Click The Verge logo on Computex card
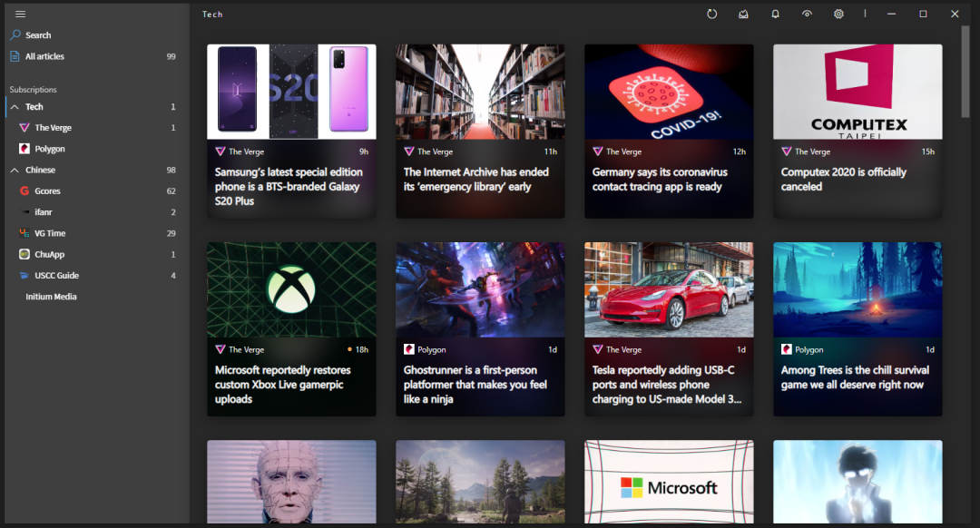The image size is (980, 528). (x=786, y=152)
